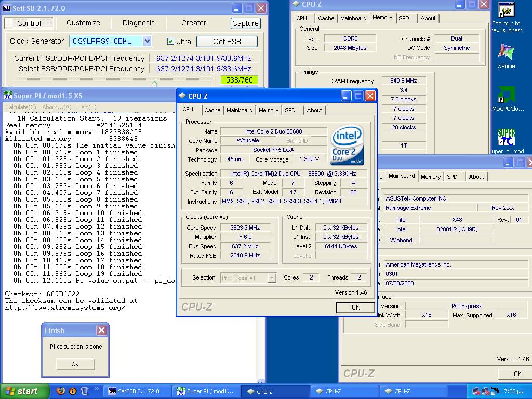This screenshot has height=399, width=532.
Task: Open Memory tab in the bottom-right CPU-Z window
Action: (431, 177)
